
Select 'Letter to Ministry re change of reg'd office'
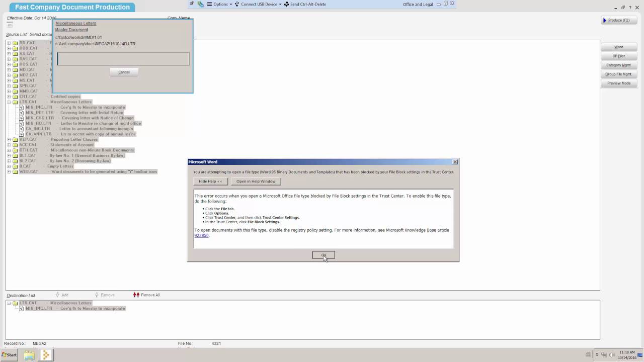point(101,124)
